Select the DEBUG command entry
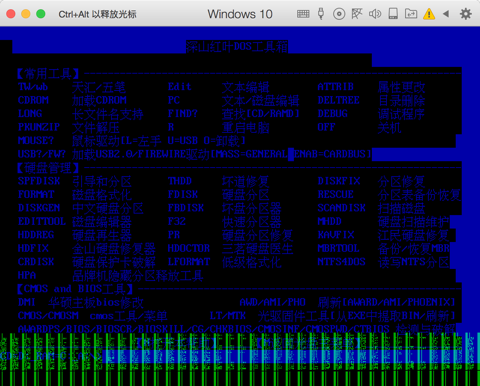The height and width of the screenshot is (386, 480). [333, 114]
